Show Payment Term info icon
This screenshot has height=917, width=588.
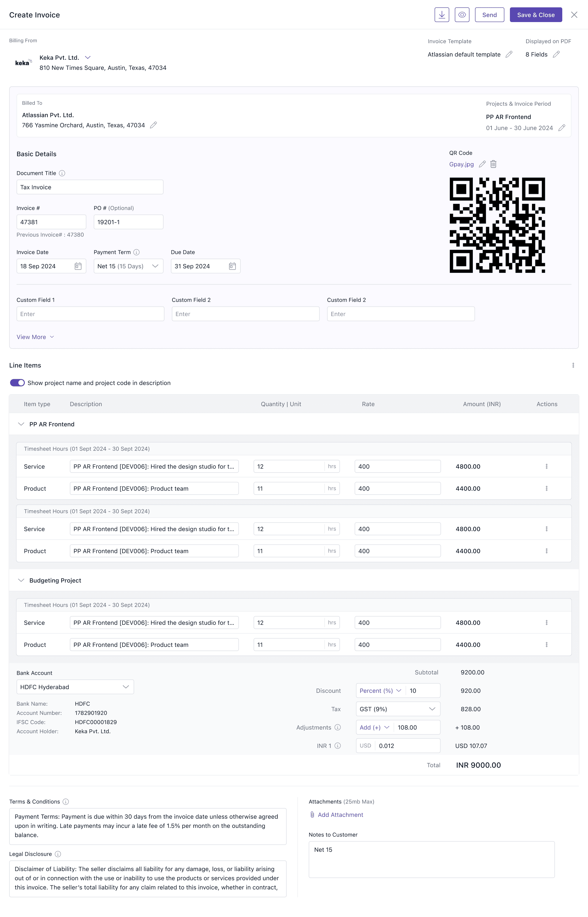(136, 252)
